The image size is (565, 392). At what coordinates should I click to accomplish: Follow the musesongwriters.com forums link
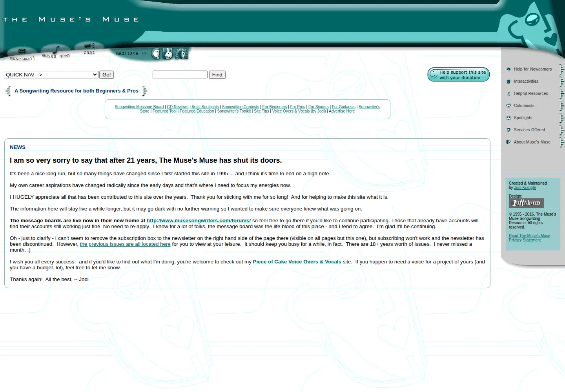click(x=199, y=221)
